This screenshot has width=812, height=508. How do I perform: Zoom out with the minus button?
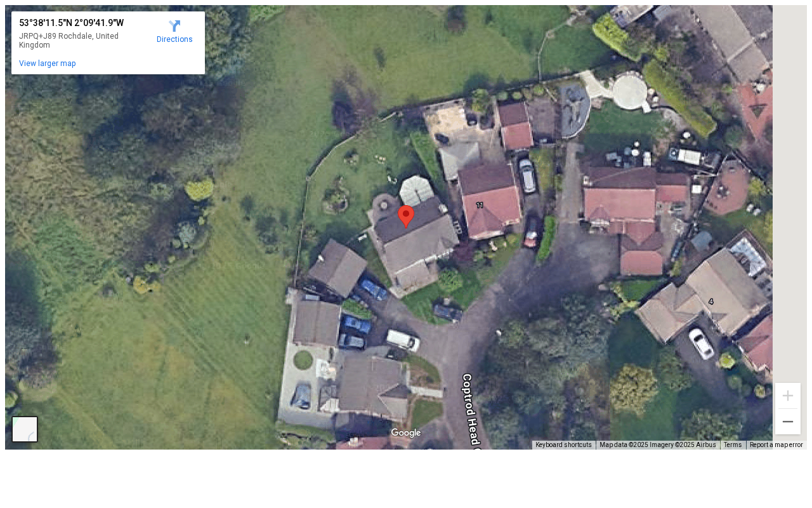pos(788,422)
